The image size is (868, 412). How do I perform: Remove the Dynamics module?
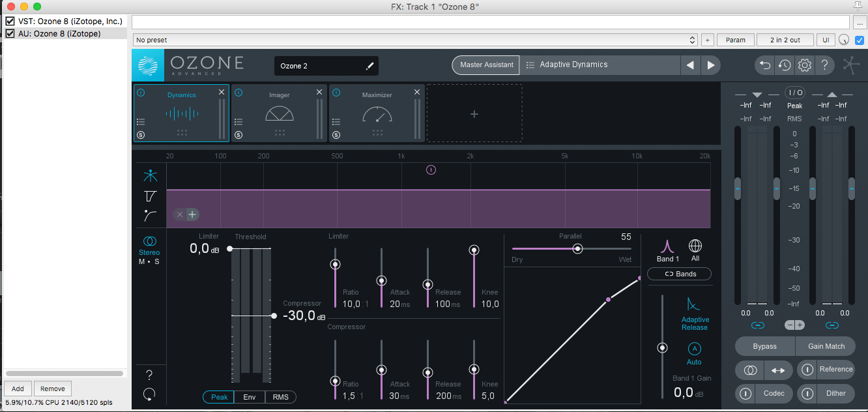coord(222,93)
